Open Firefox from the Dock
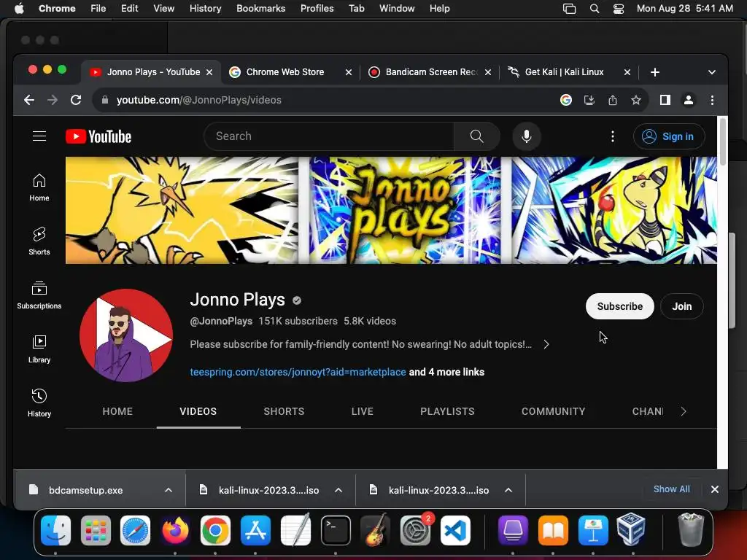The height and width of the screenshot is (560, 747). click(x=175, y=530)
